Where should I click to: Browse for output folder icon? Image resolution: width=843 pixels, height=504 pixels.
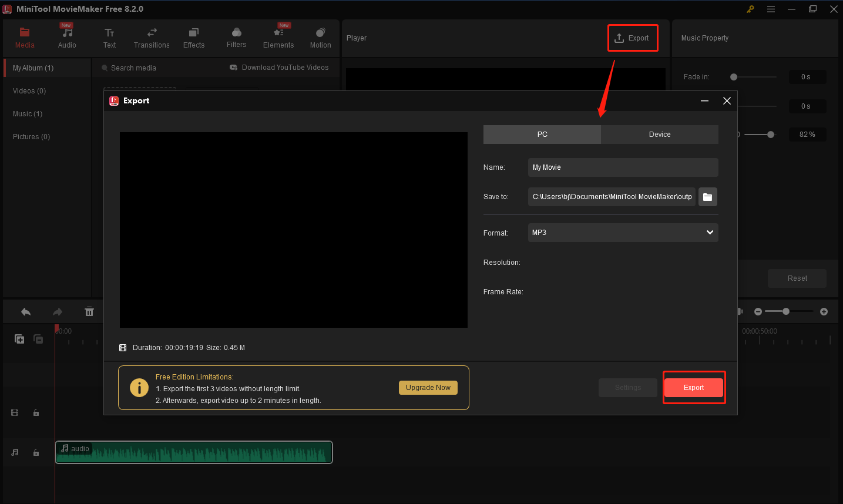coord(708,197)
